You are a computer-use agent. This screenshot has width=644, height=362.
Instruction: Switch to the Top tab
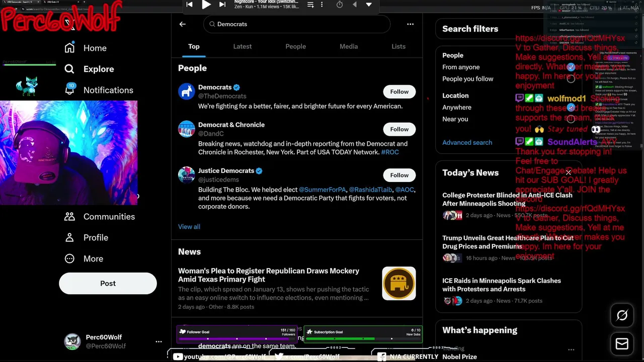[x=194, y=46]
